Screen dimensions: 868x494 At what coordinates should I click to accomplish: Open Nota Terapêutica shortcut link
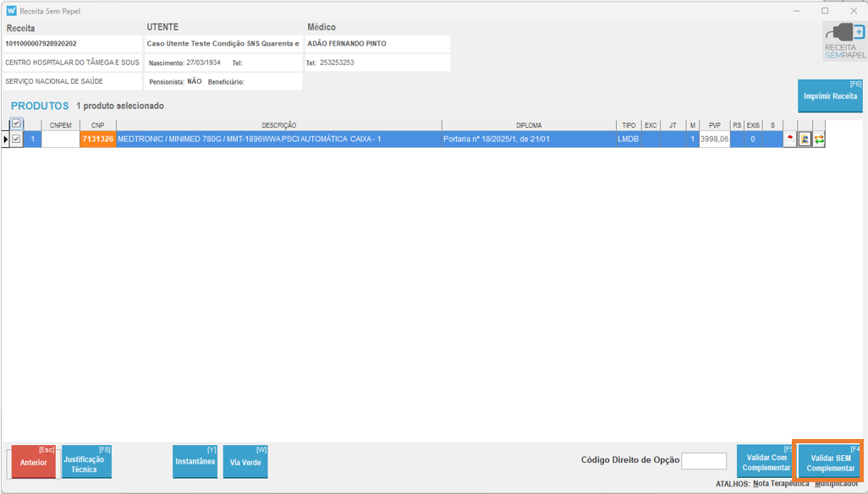pyautogui.click(x=780, y=484)
